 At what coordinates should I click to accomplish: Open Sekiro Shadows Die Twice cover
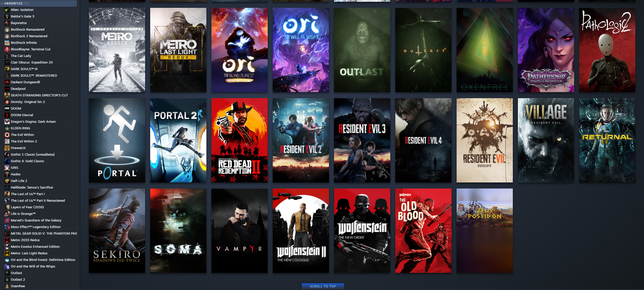[117, 231]
